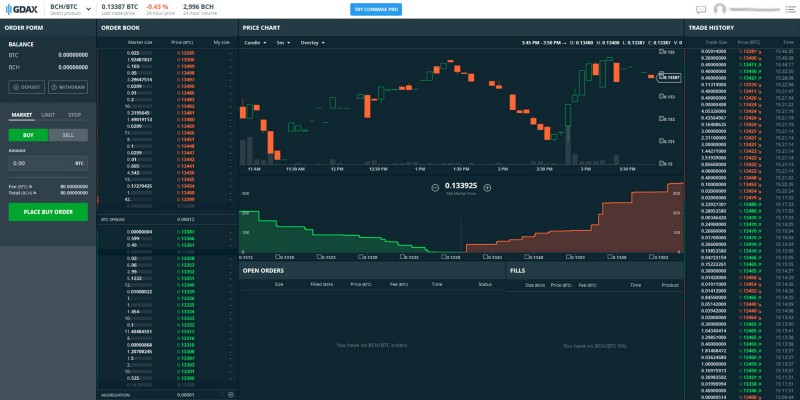Click the Amount input field
Image resolution: width=800 pixels, height=400 pixels.
48,163
